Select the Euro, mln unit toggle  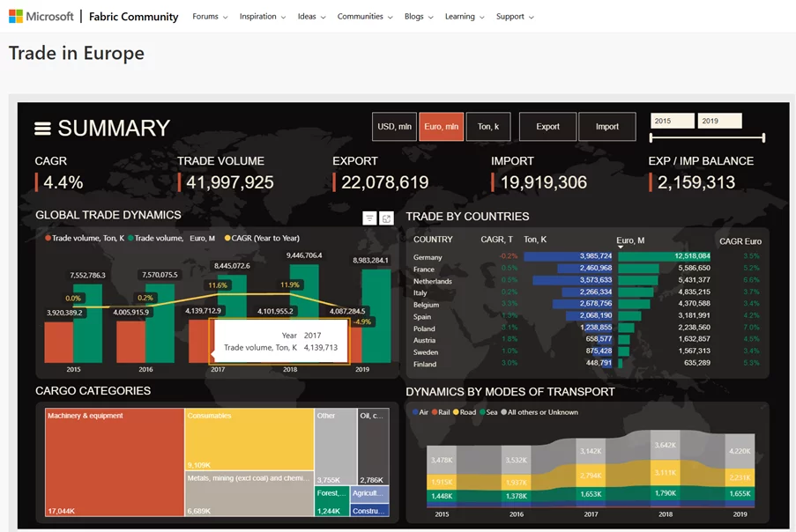click(x=441, y=127)
